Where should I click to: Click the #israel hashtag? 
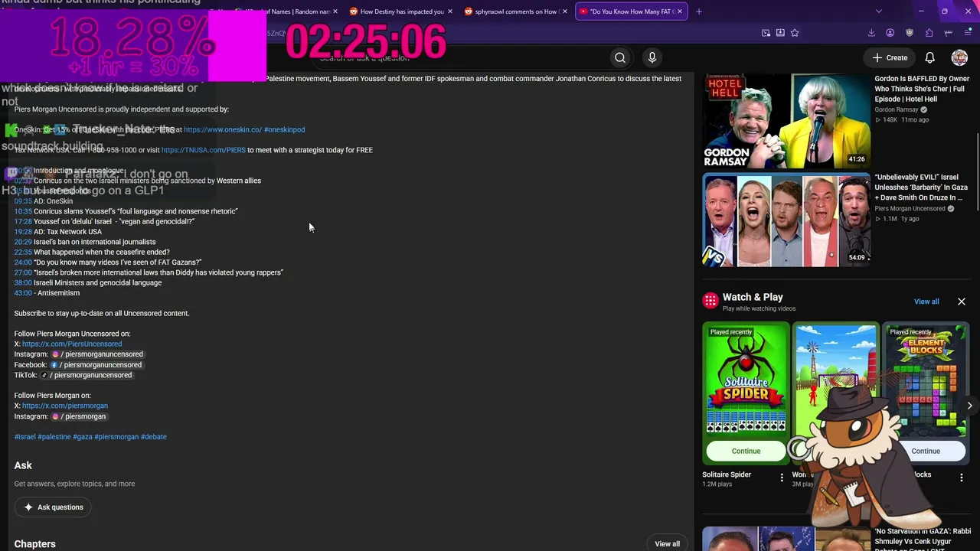pyautogui.click(x=24, y=437)
